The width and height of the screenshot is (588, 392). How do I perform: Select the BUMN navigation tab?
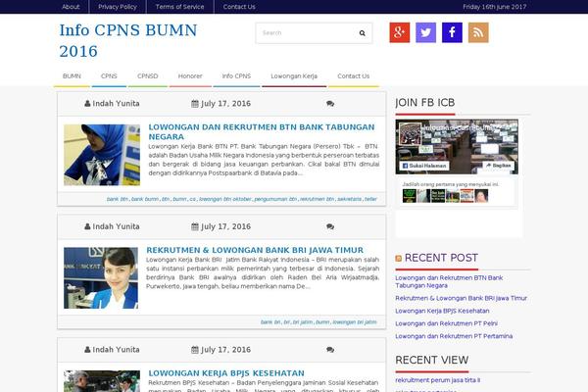pyautogui.click(x=72, y=76)
